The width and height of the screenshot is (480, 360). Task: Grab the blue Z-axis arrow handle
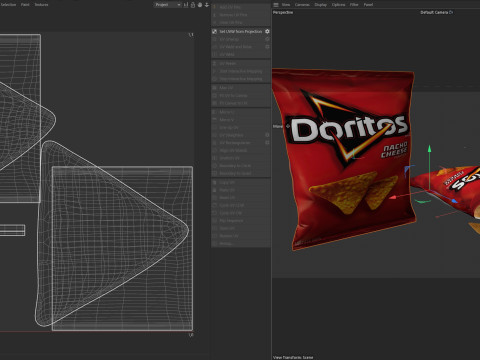(455, 201)
